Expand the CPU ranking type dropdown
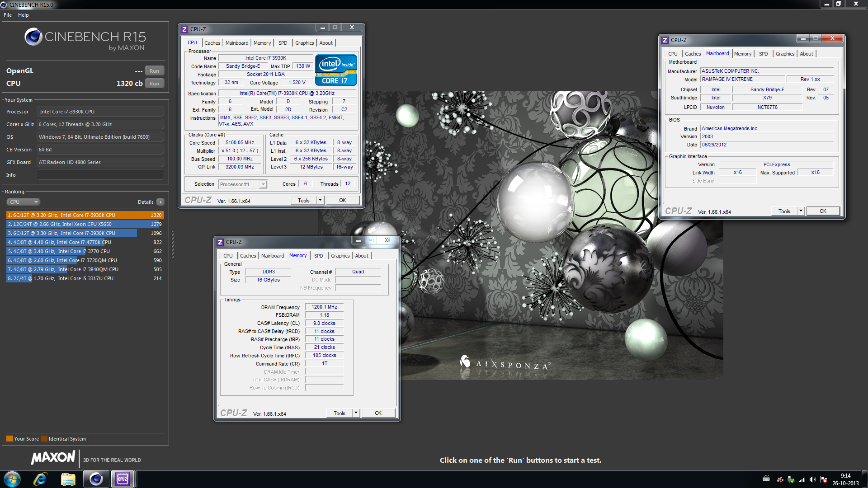The width and height of the screenshot is (868, 488). coord(23,202)
